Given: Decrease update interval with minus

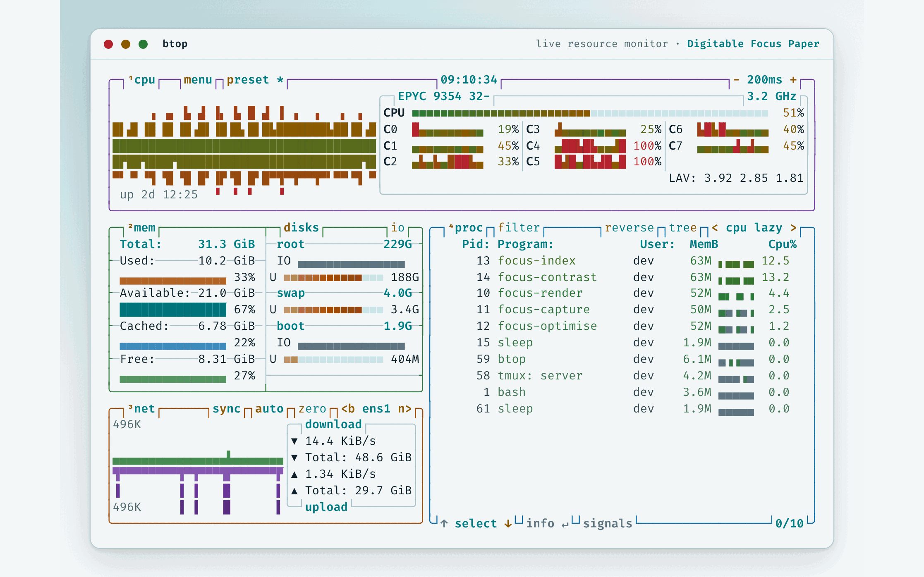Looking at the screenshot, I should pos(736,79).
